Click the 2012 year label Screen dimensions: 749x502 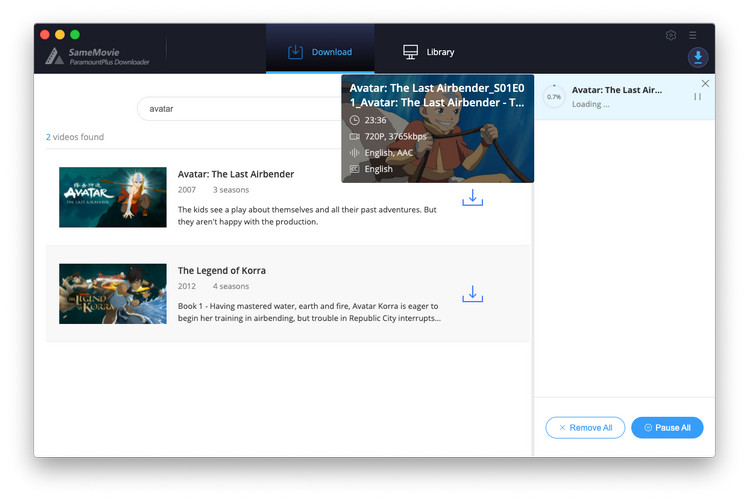click(x=187, y=287)
